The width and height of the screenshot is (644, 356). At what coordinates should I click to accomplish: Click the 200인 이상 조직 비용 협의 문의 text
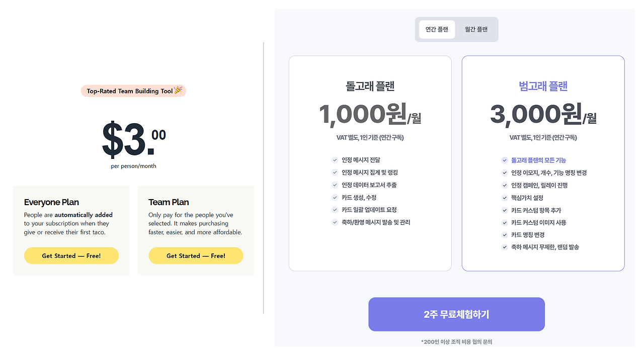(x=456, y=342)
